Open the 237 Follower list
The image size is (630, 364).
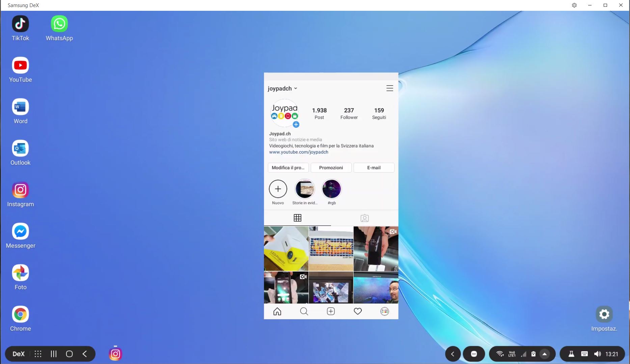tap(349, 114)
